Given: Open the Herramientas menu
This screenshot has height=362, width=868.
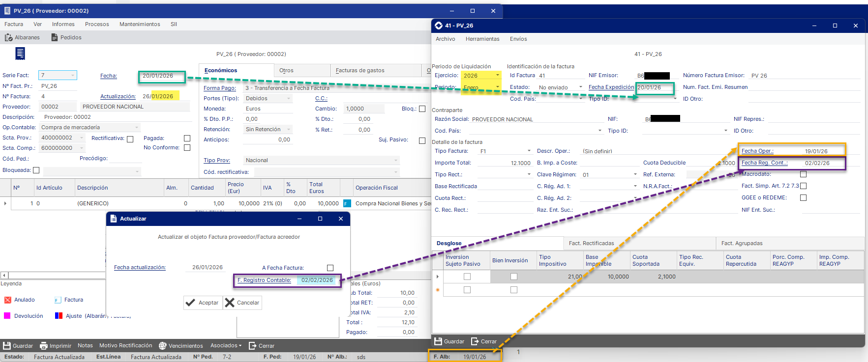Looking at the screenshot, I should coord(482,39).
